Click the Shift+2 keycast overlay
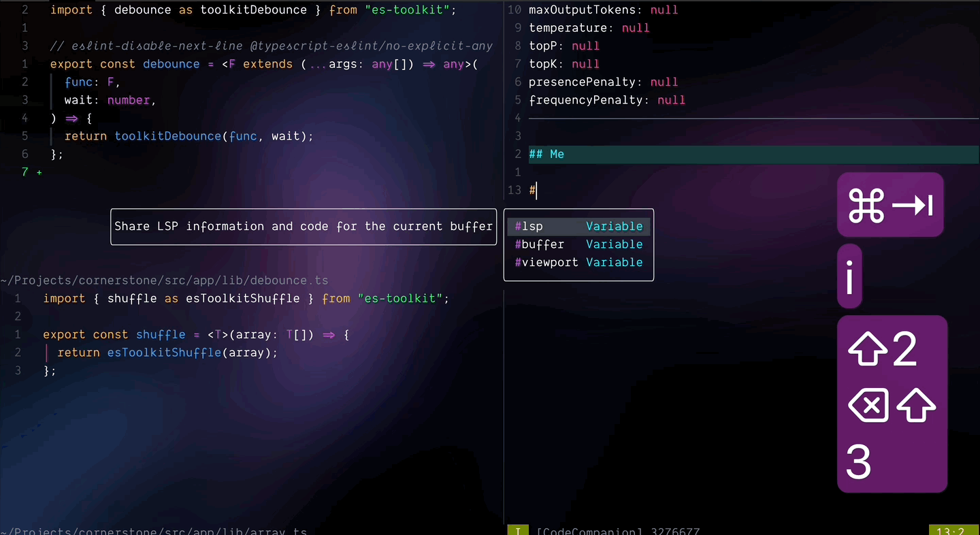Viewport: 980px width, 535px height. (x=883, y=348)
